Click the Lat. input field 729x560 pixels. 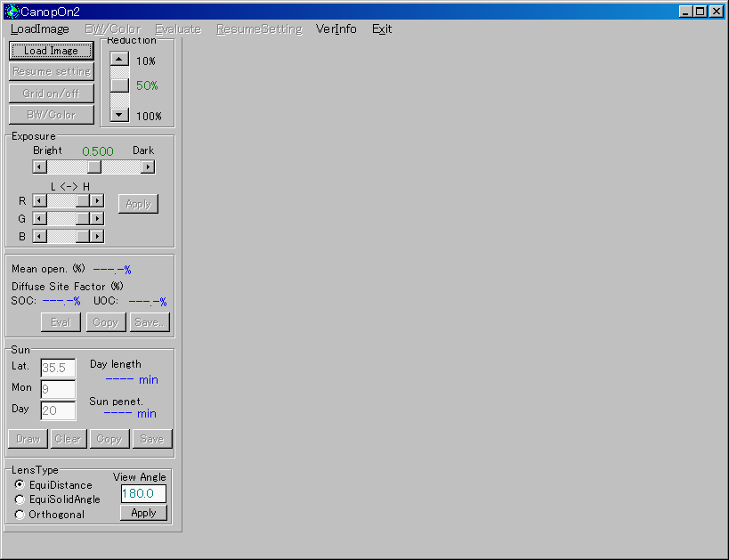pyautogui.click(x=58, y=368)
